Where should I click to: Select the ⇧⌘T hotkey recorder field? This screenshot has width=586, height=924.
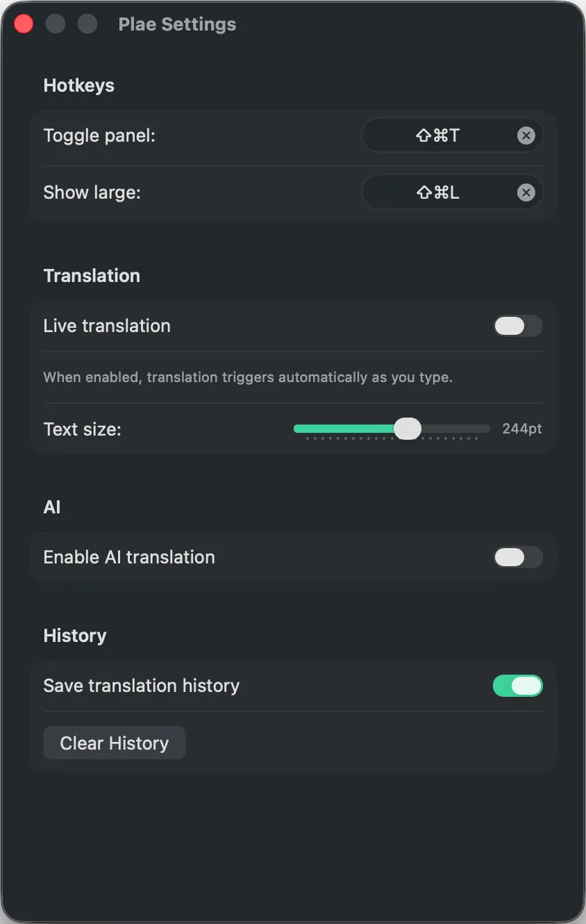coord(437,135)
